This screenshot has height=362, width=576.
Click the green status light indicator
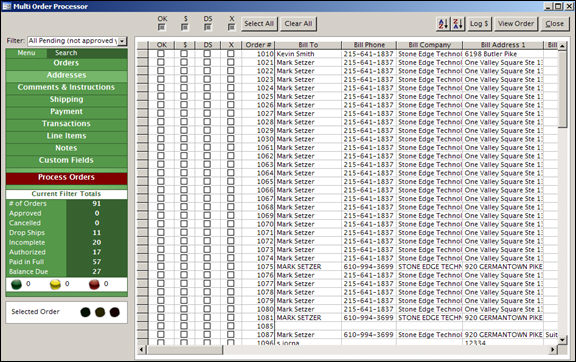[x=17, y=284]
